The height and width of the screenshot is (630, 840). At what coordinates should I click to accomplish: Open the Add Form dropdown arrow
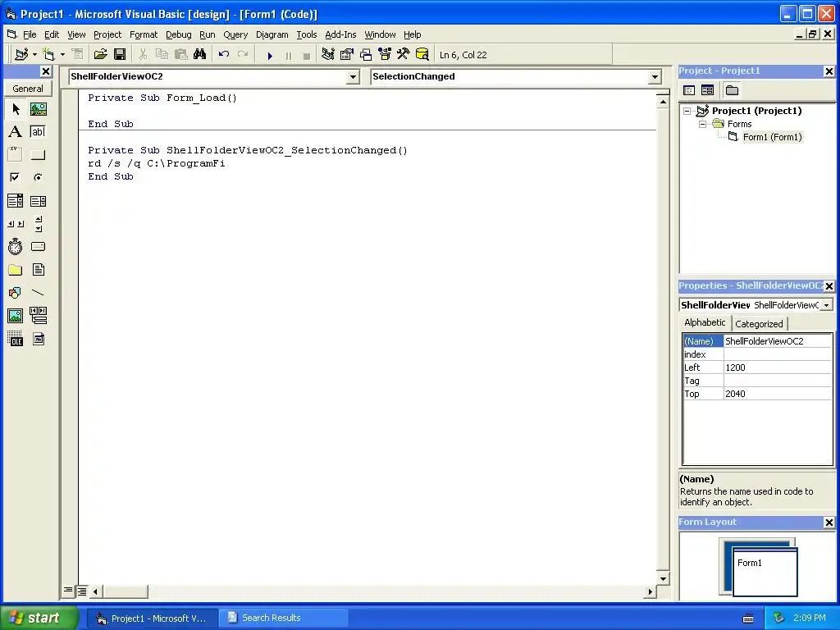pos(62,55)
